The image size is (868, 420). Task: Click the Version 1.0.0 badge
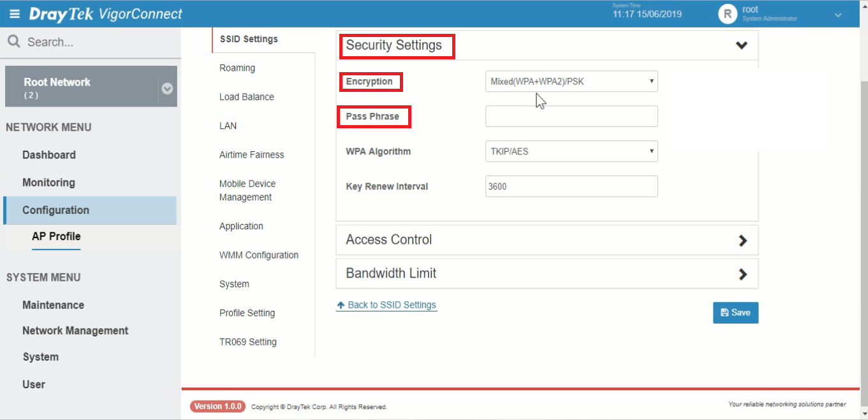[217, 407]
